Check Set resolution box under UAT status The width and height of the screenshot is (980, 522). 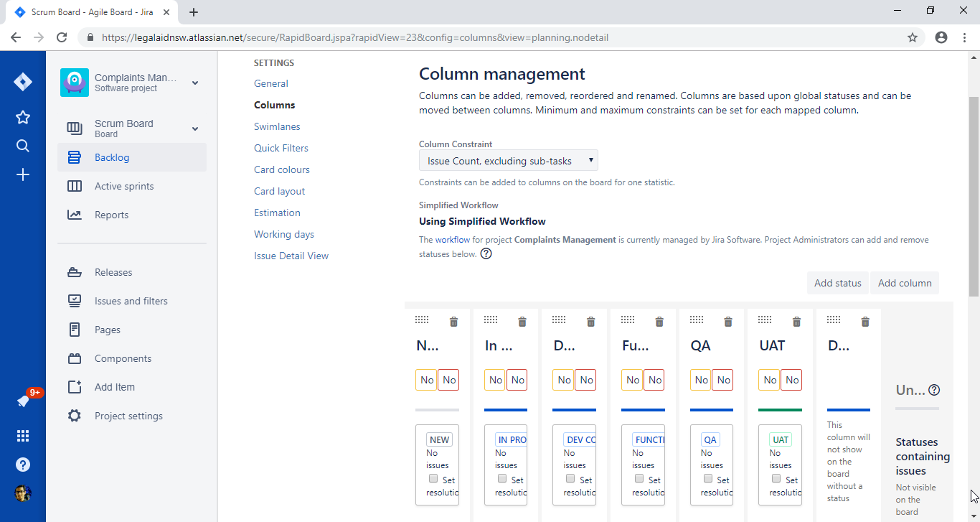click(776, 479)
